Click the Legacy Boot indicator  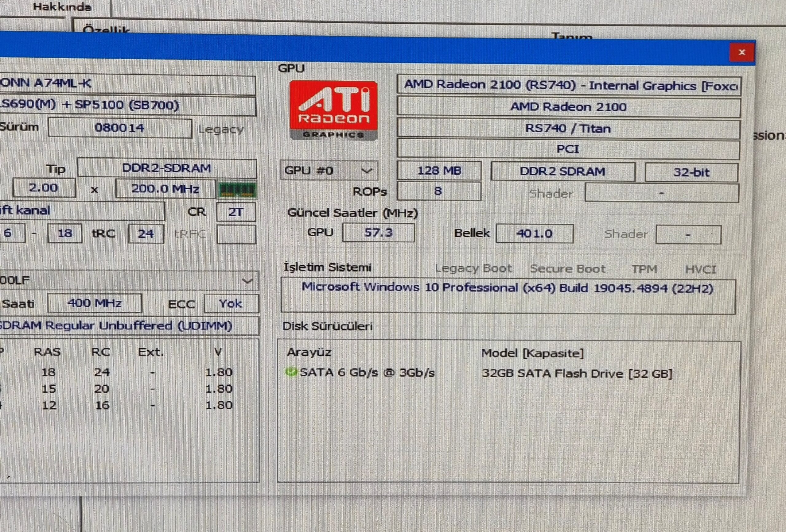point(473,268)
